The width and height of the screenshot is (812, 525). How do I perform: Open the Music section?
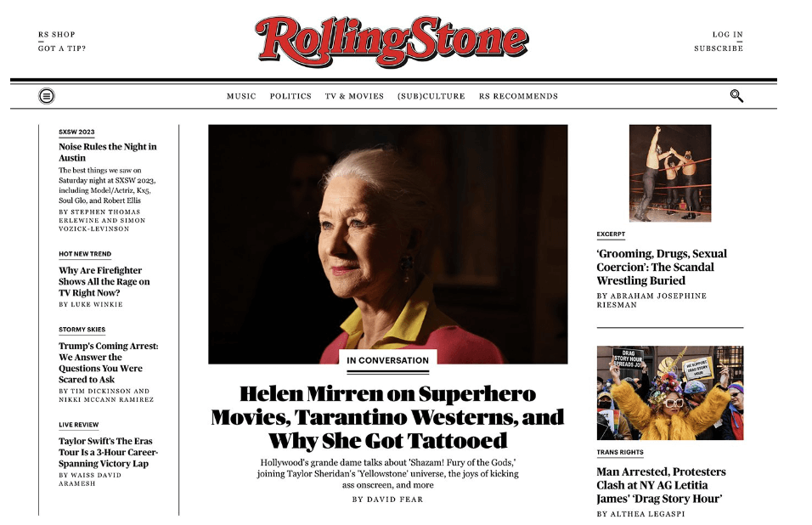[241, 96]
